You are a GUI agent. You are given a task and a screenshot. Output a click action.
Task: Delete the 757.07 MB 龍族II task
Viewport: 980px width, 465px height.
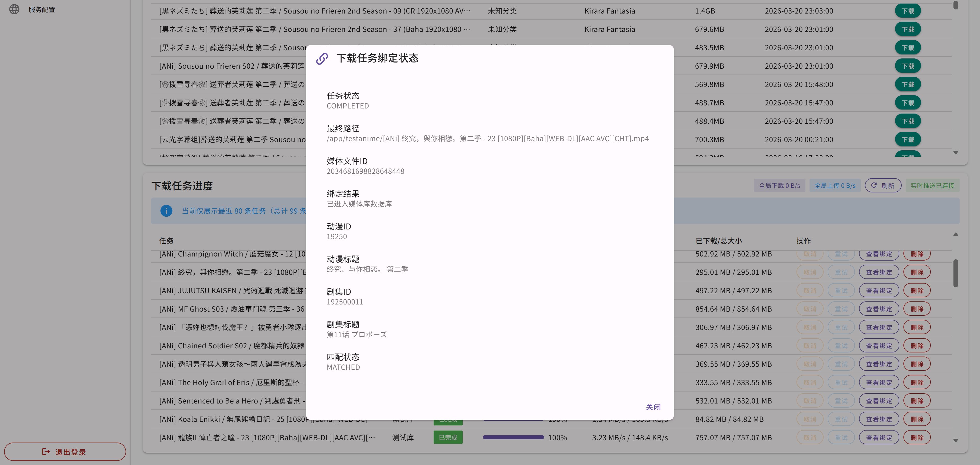tap(916, 438)
